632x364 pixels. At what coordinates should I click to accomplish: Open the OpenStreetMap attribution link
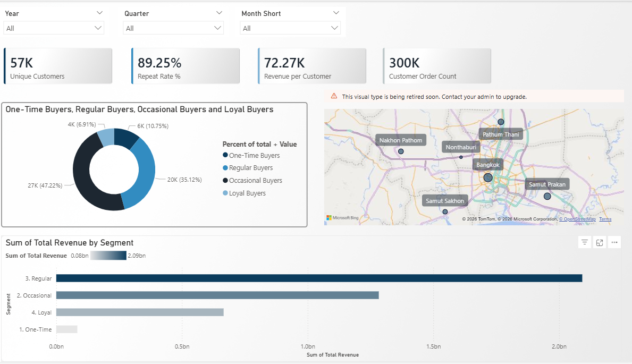(x=578, y=219)
